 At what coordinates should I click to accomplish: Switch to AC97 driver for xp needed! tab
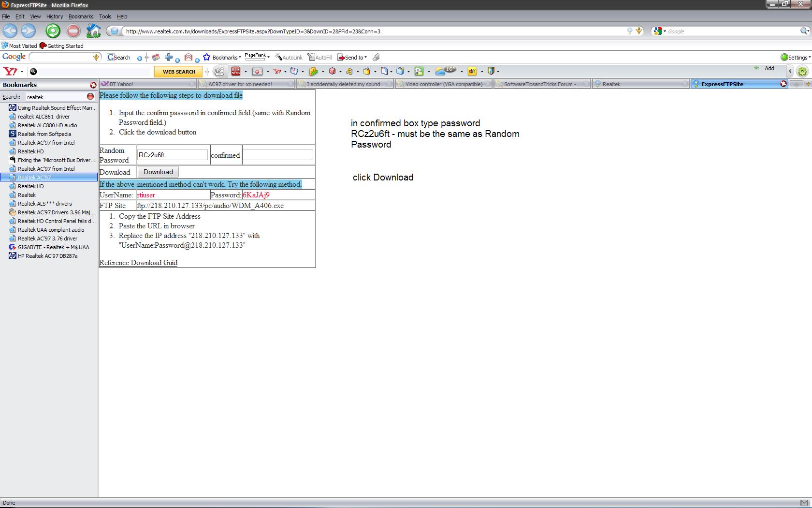pyautogui.click(x=246, y=84)
